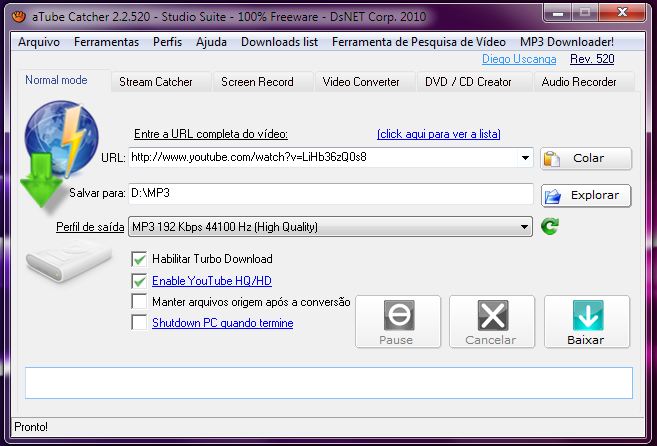The image size is (657, 446).
Task: Click the aTube Catcher title bar app icon
Action: click(x=19, y=17)
